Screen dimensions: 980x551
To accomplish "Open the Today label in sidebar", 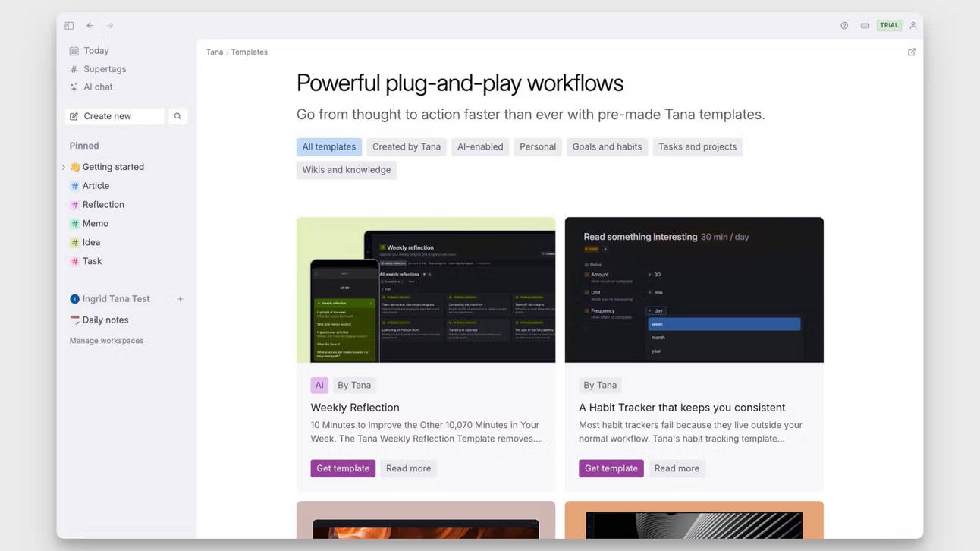I will pyautogui.click(x=96, y=51).
